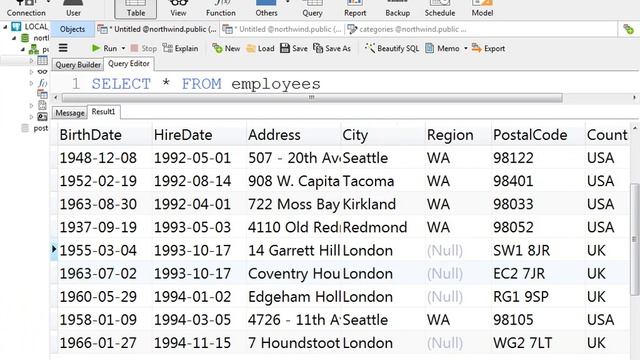
Task: Select the LOCAL connection icon
Action: click(16, 27)
